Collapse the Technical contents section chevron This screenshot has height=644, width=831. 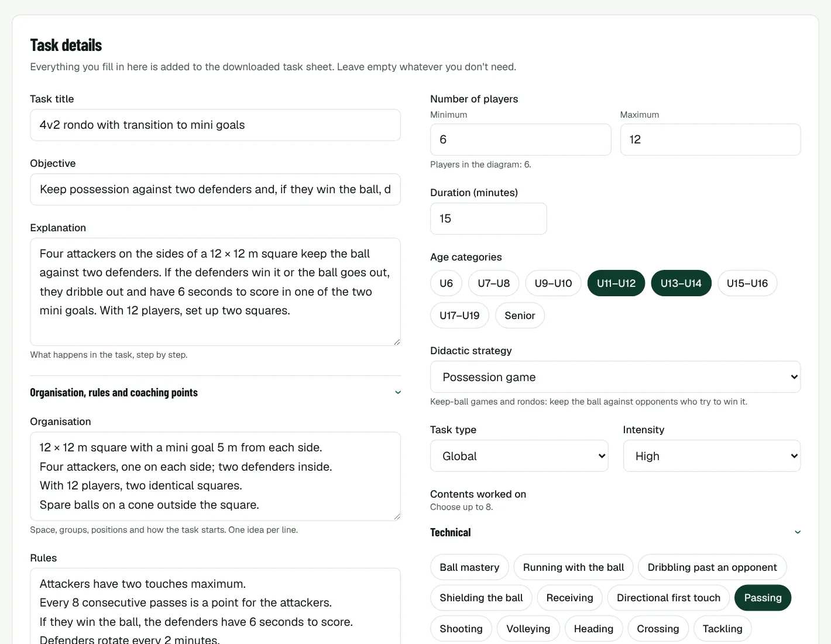click(x=797, y=532)
